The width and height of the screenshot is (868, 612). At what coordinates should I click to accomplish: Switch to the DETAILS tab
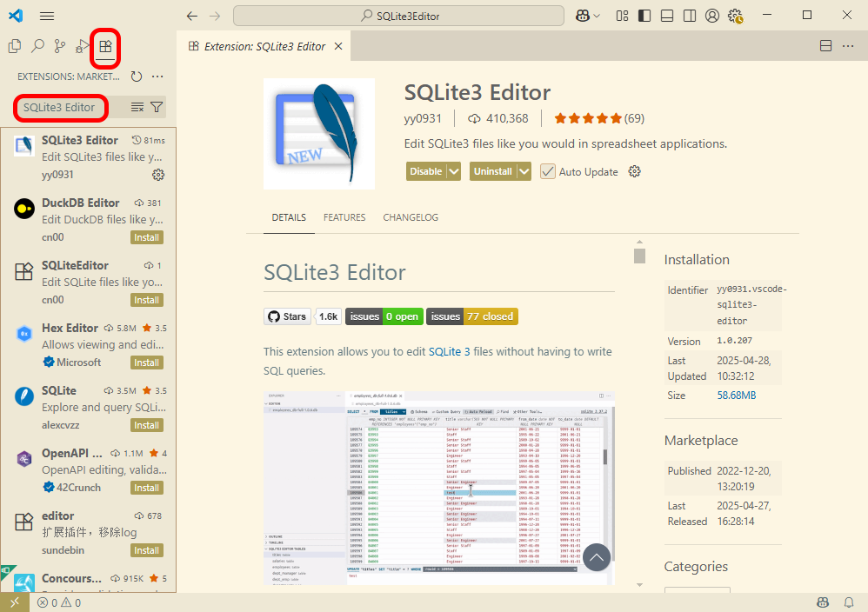(x=289, y=217)
